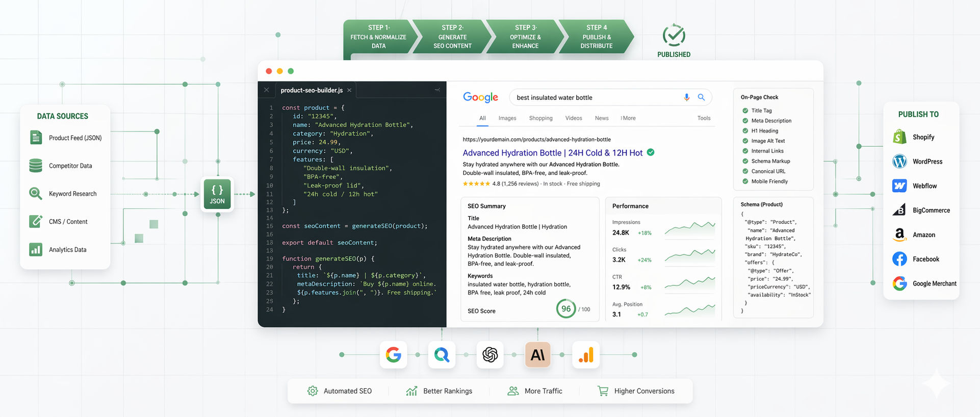Close the product-seo-builder.js tab

pos(349,90)
